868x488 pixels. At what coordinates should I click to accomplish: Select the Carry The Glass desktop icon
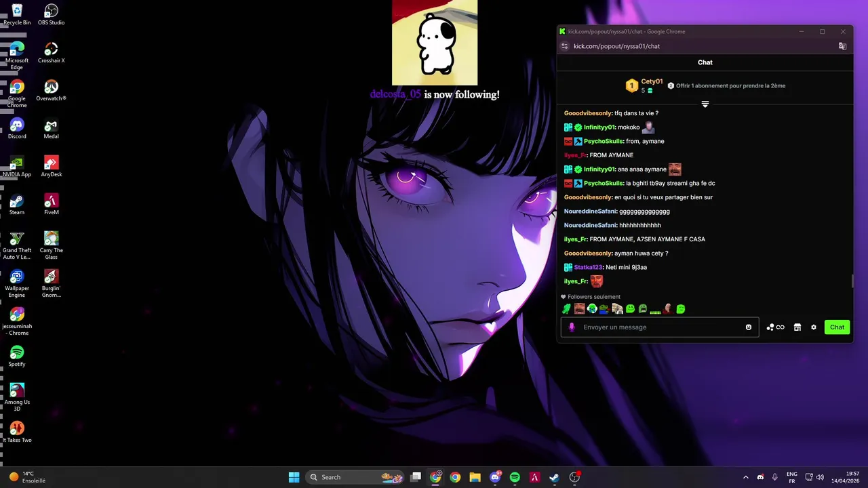51,245
